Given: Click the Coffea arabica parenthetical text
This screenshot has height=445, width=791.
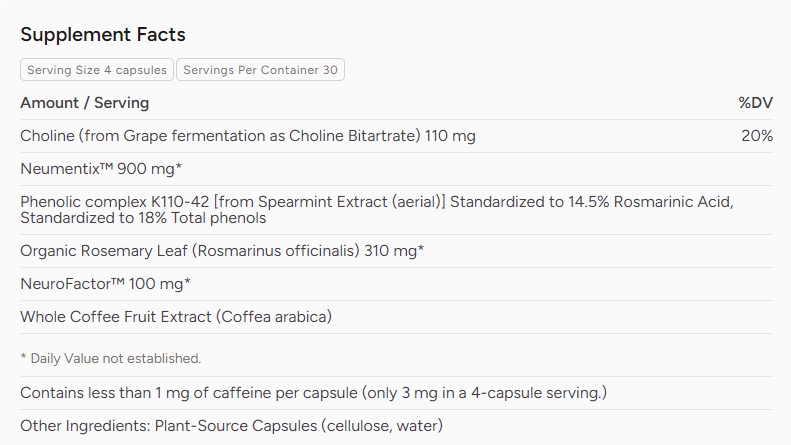Looking at the screenshot, I should (x=274, y=317).
